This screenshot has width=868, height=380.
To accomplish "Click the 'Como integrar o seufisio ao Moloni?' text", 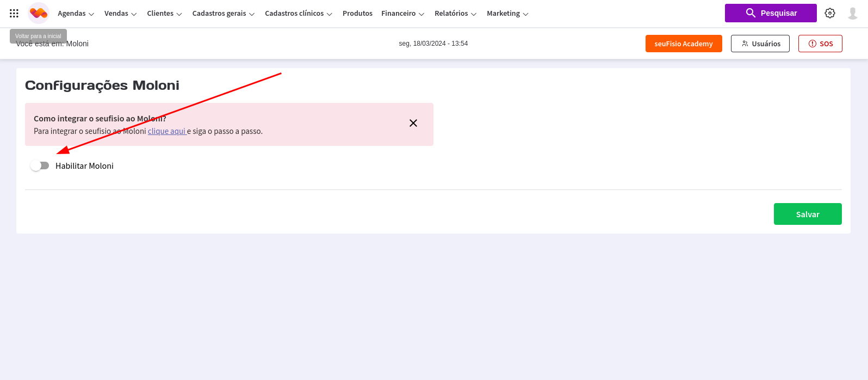I will point(100,119).
